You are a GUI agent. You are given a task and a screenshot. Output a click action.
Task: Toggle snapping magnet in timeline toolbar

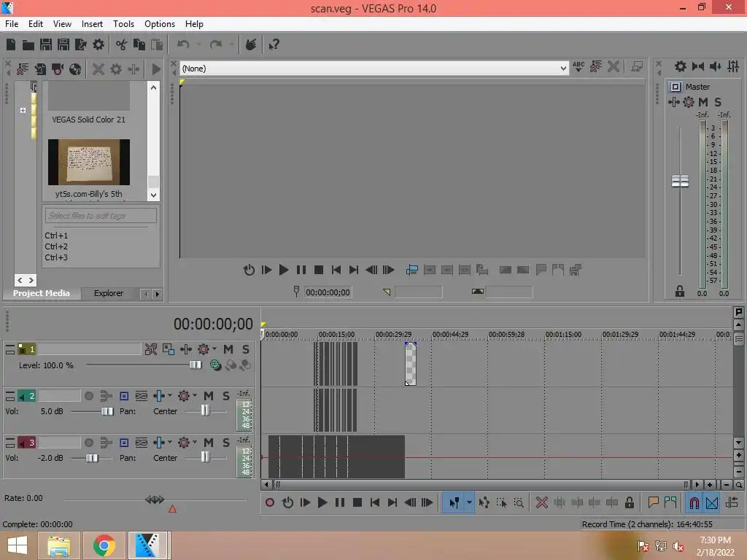coord(694,502)
